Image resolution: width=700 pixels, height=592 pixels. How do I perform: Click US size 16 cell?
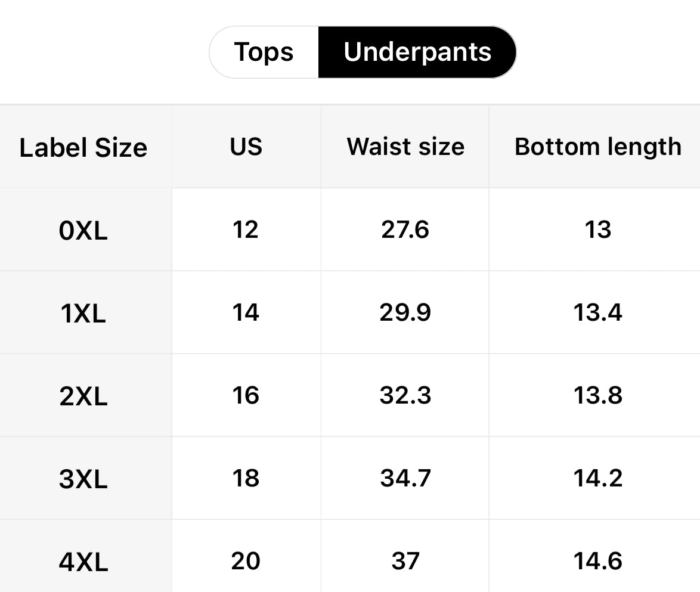[x=246, y=395]
